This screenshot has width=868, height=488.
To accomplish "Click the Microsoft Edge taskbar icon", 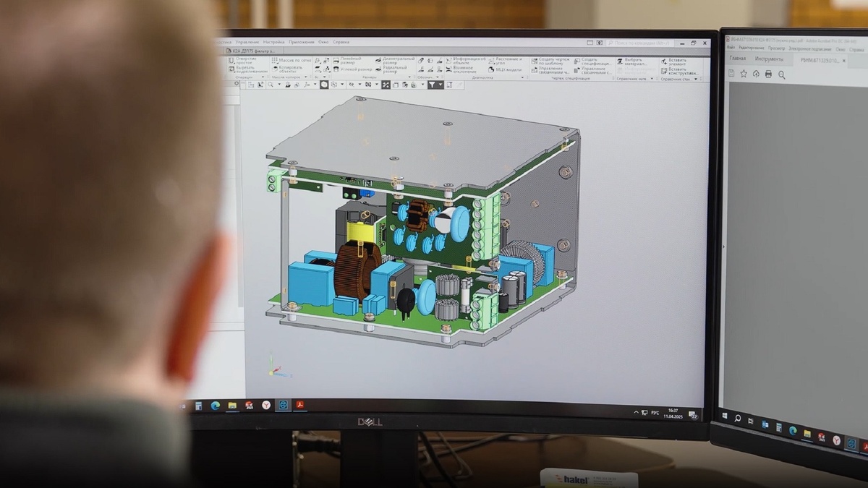I will pos(216,406).
